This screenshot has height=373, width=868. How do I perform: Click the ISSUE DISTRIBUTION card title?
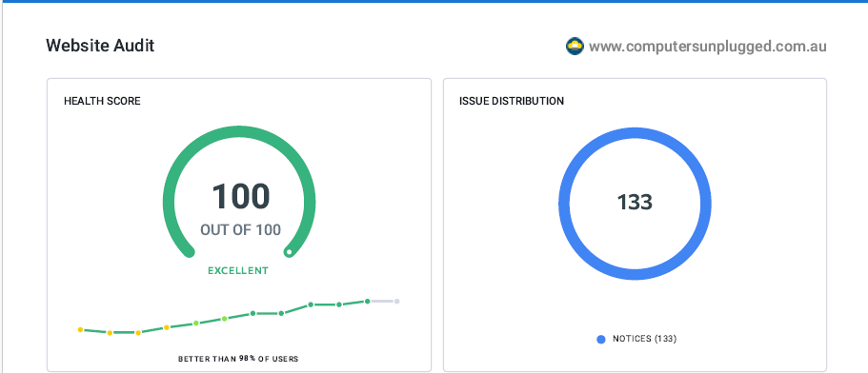512,101
